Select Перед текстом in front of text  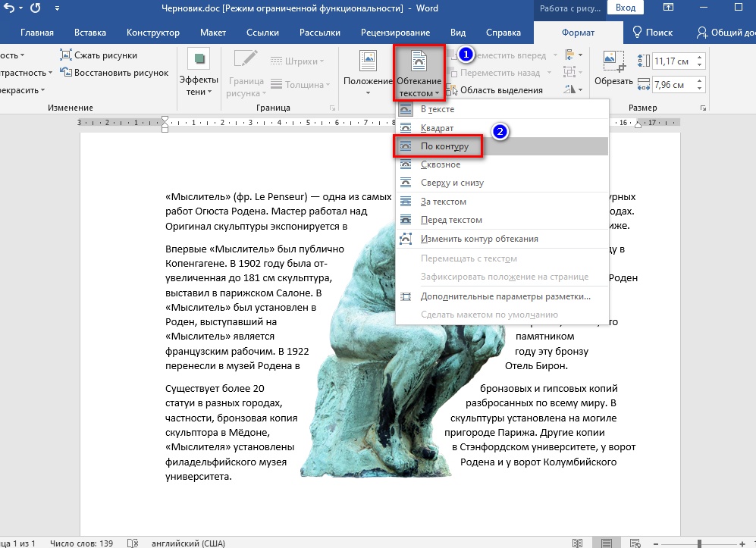click(x=502, y=220)
